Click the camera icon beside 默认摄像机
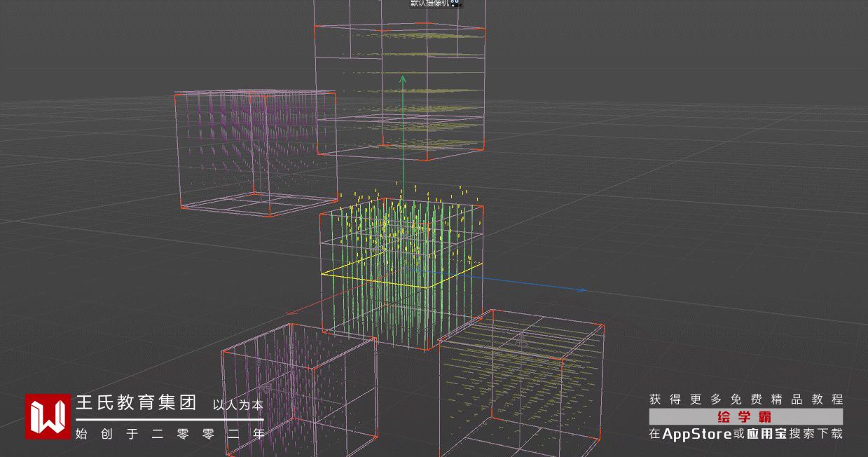Screen dimensions: 868x457 [x=455, y=3]
